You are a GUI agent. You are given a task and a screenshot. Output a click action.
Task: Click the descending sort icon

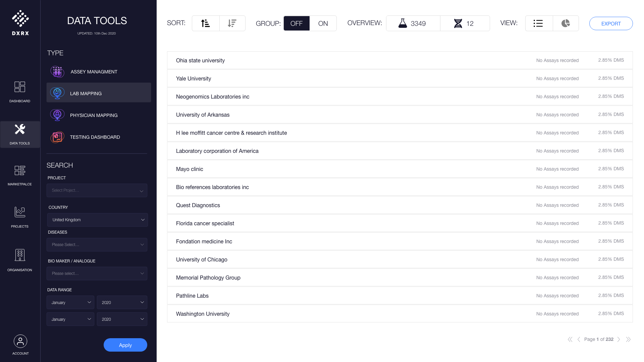pyautogui.click(x=232, y=23)
